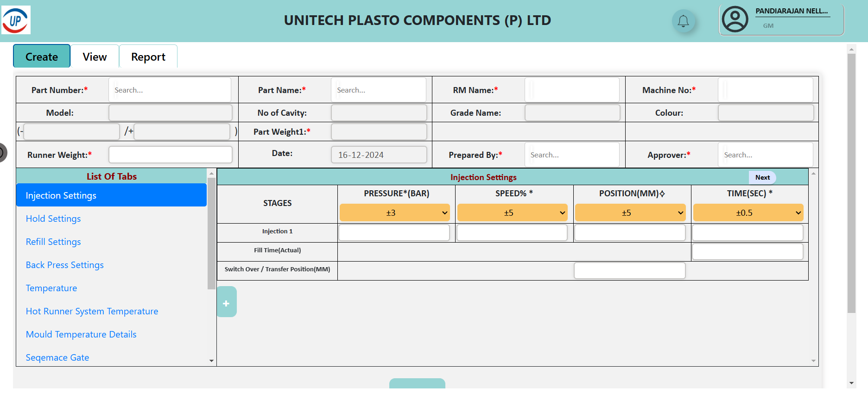Image resolution: width=868 pixels, height=400 pixels.
Task: Click the collapsed side handle at the left edge
Action: click(x=3, y=152)
